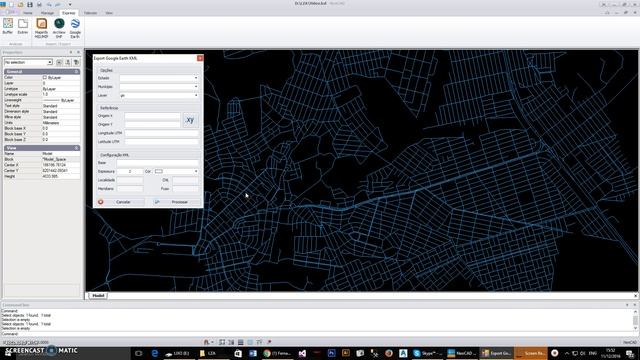Toggle the grid display icon in status bar
Screen dimensions: 640x360
click(x=222, y=342)
